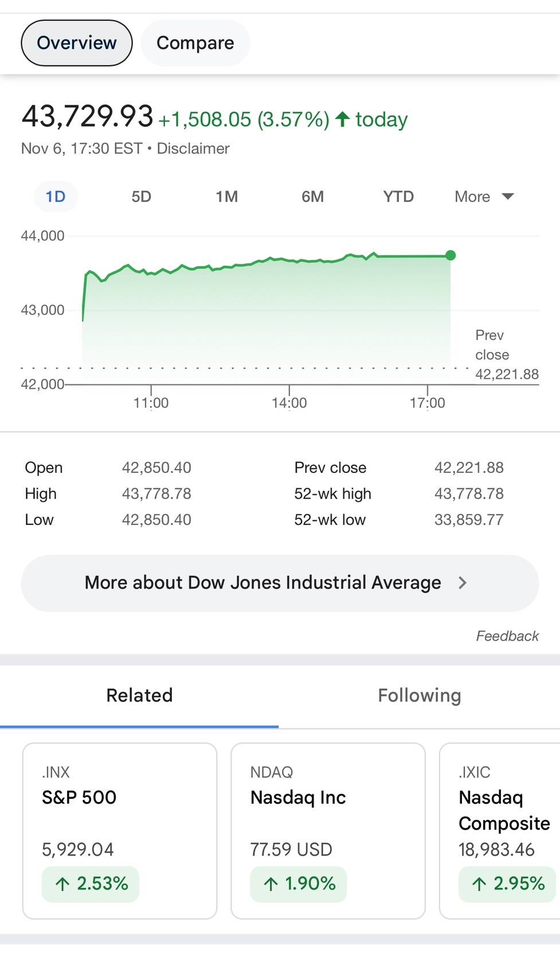Open More about Dow Jones Industrial Average
Screen dimensions: 560x960
263,583
